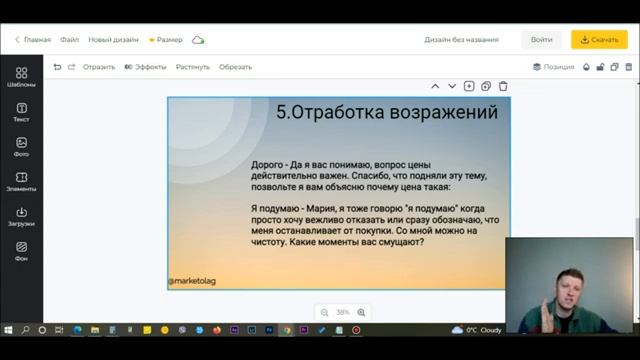Click Отразить in the toolbar
The image size is (640, 360).
(99, 67)
